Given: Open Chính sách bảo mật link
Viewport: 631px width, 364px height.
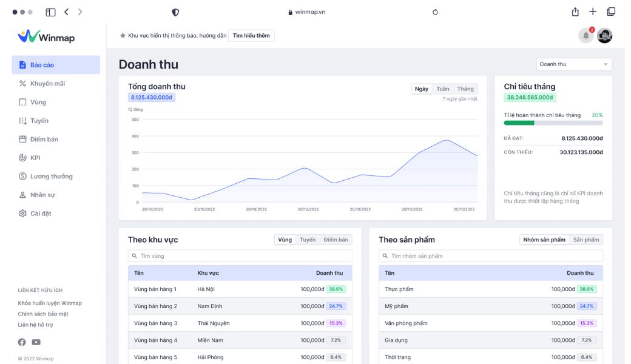Looking at the screenshot, I should 43,314.
